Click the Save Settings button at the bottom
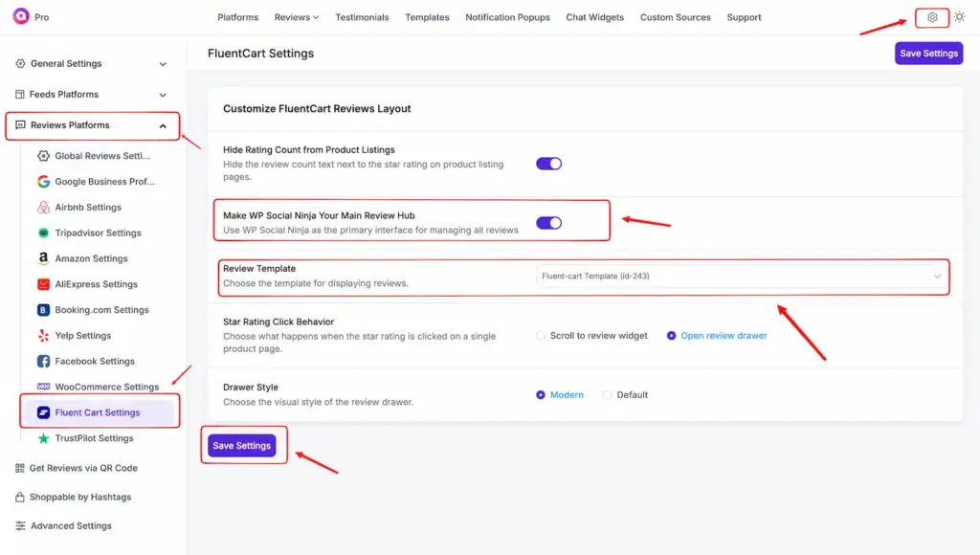Viewport: 980px width, 555px height. 243,445
